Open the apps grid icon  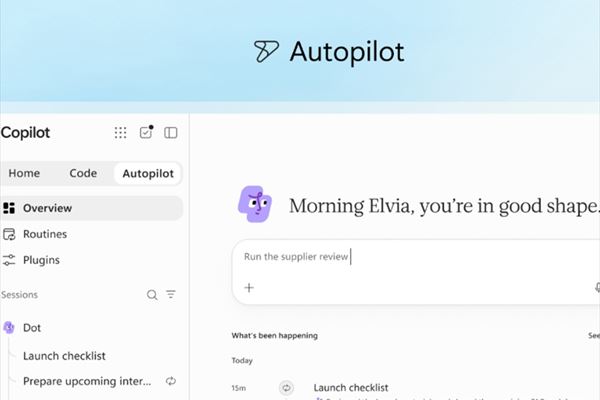121,133
